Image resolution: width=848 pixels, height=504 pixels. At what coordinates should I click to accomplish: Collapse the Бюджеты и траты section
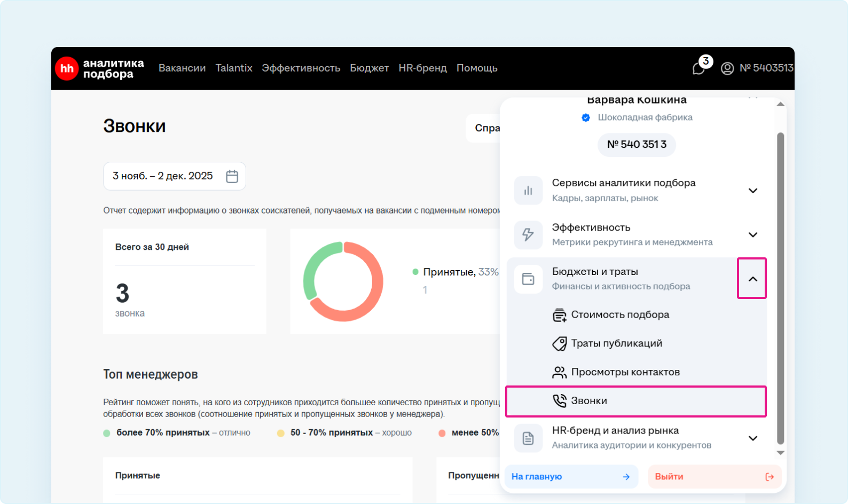(752, 279)
